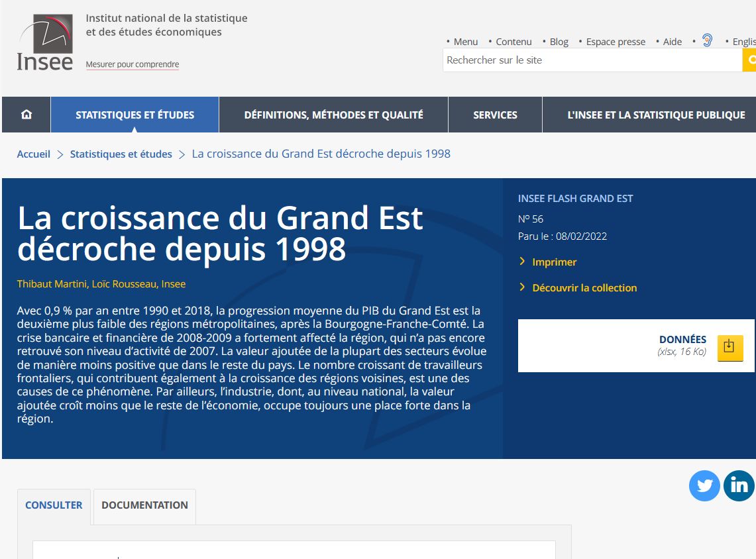756x559 pixels.
Task: Click issue number N° 56
Action: tap(530, 219)
